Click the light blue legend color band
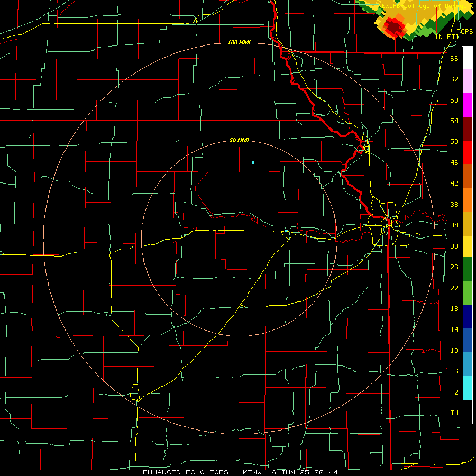The image size is (476, 476). tap(467, 364)
